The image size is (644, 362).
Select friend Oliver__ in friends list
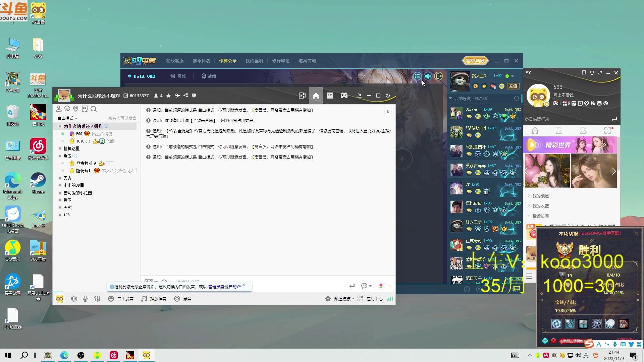click(485, 113)
